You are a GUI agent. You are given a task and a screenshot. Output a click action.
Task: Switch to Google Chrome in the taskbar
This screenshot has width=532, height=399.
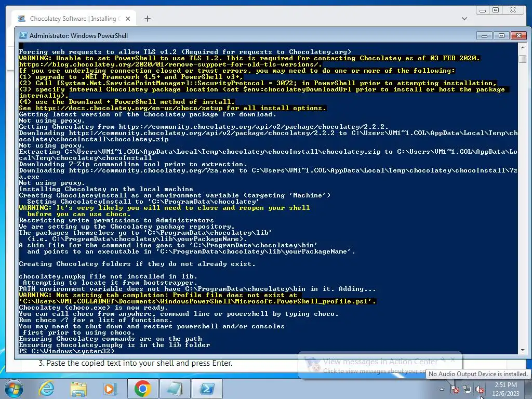click(x=142, y=389)
